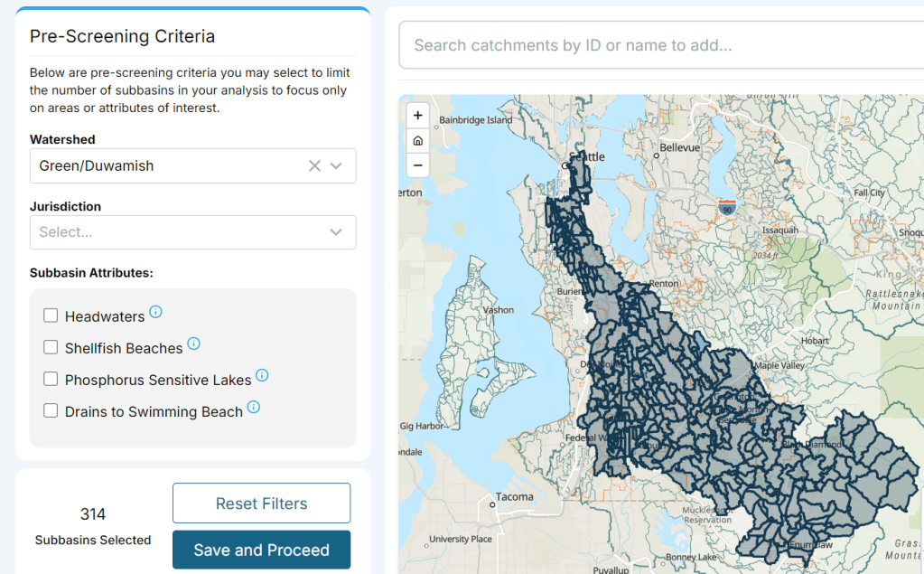Toggle Phosphorus Sensitive Lakes checkbox
Image resolution: width=924 pixels, height=574 pixels.
tap(51, 379)
